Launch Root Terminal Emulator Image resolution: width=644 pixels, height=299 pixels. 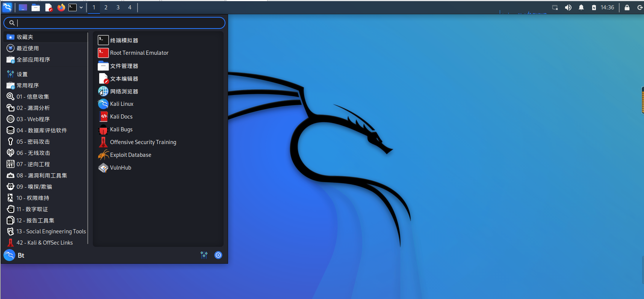158,53
